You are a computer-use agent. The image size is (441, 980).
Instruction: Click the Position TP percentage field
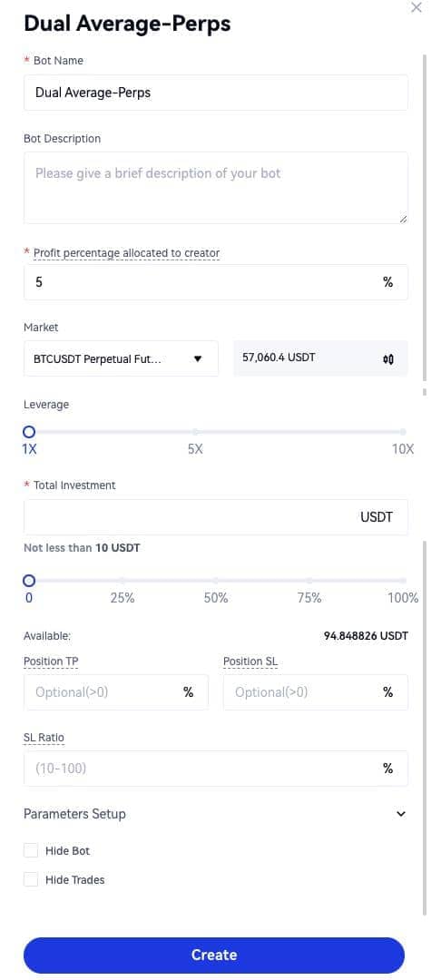116,691
